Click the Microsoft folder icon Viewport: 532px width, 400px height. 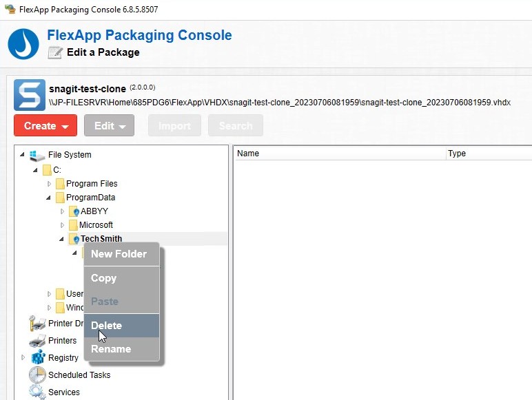pyautogui.click(x=73, y=225)
